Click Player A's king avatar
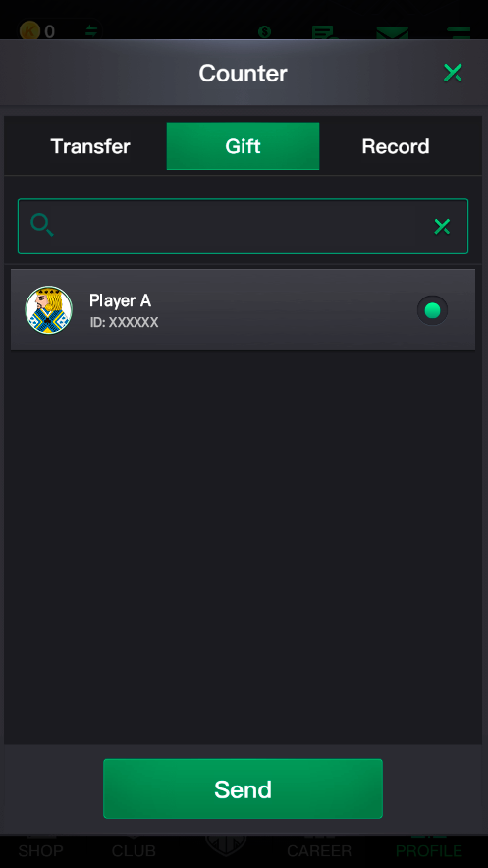This screenshot has width=488, height=868. [x=49, y=310]
